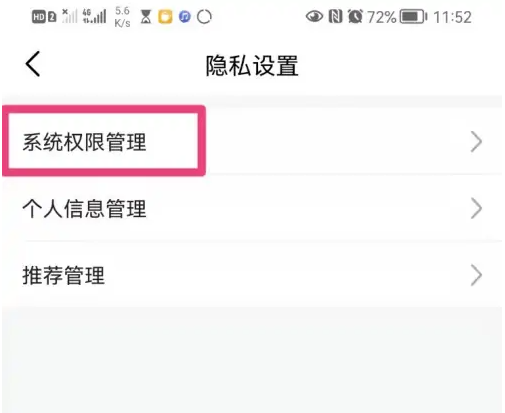Screen dimensions: 505x413
Task: Tap the 5.6 K/s network speed indicator
Action: (x=122, y=17)
